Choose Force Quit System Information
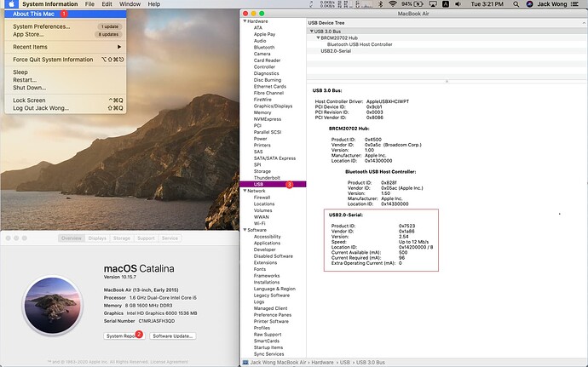The height and width of the screenshot is (367, 588). [x=66, y=60]
